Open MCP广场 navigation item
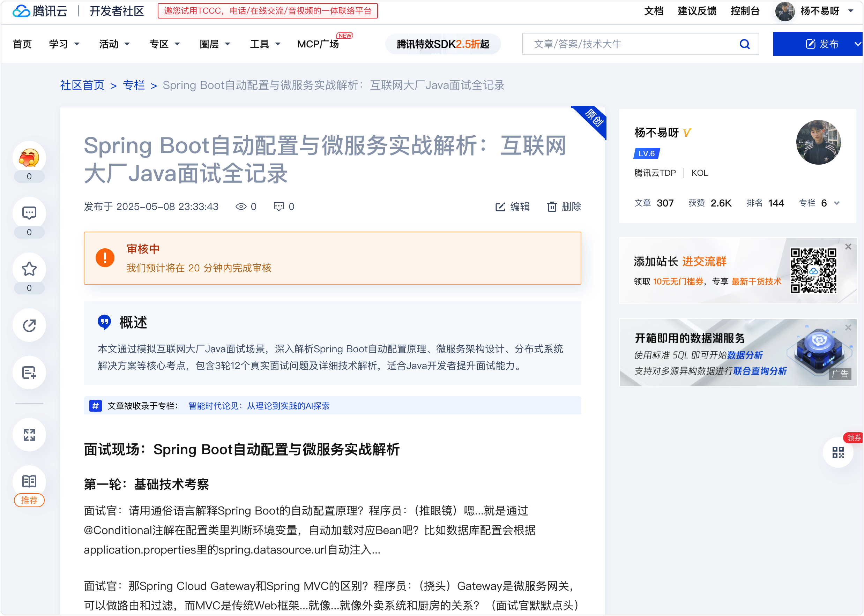864x616 pixels. pos(318,44)
